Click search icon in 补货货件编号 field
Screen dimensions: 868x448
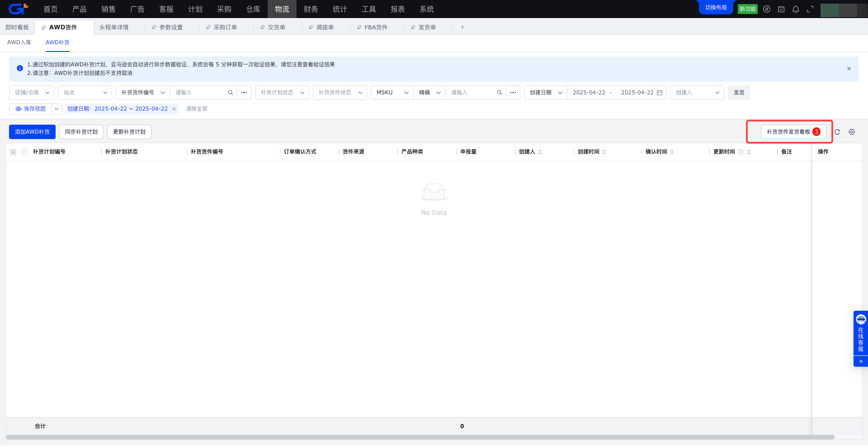click(231, 93)
